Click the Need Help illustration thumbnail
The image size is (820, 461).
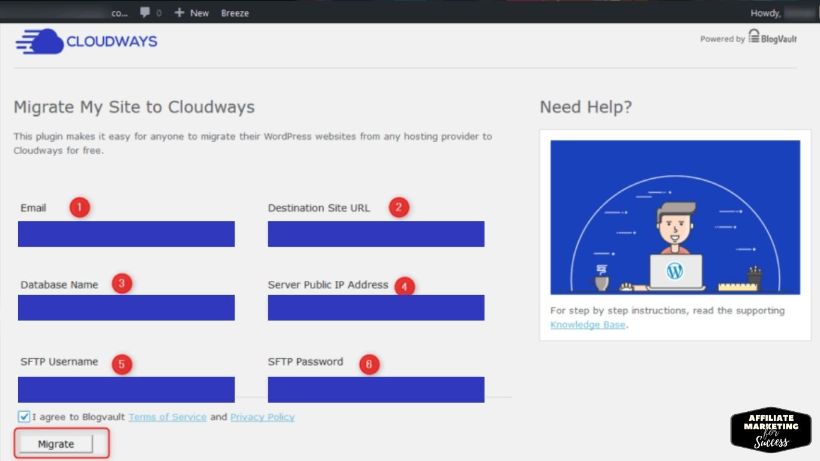[x=675, y=217]
